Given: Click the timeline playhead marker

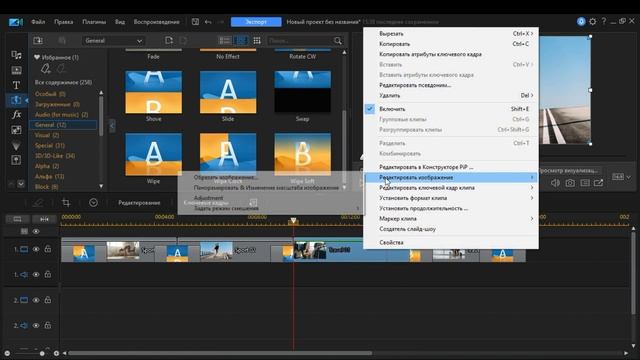Looking at the screenshot, I should 293,221.
